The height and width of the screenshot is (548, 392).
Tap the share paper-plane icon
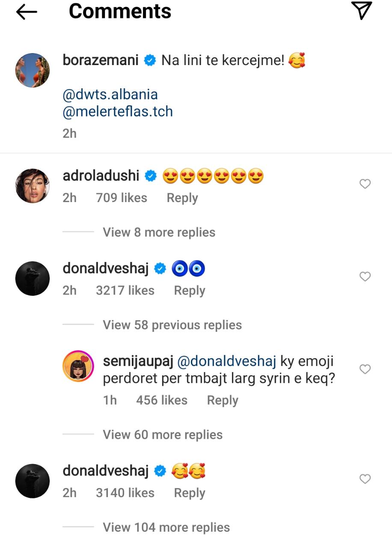(x=361, y=10)
